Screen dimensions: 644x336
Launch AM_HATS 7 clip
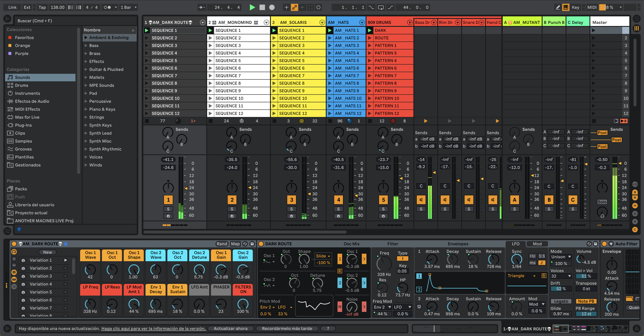coord(330,76)
